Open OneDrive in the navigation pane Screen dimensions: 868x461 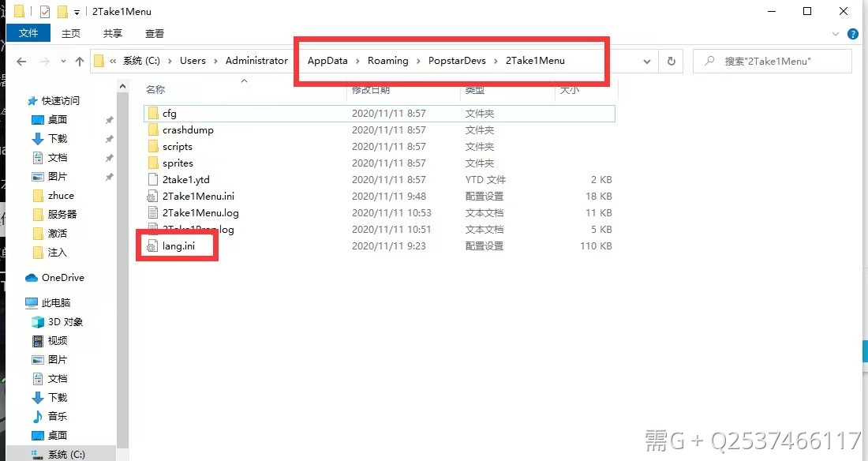point(63,278)
